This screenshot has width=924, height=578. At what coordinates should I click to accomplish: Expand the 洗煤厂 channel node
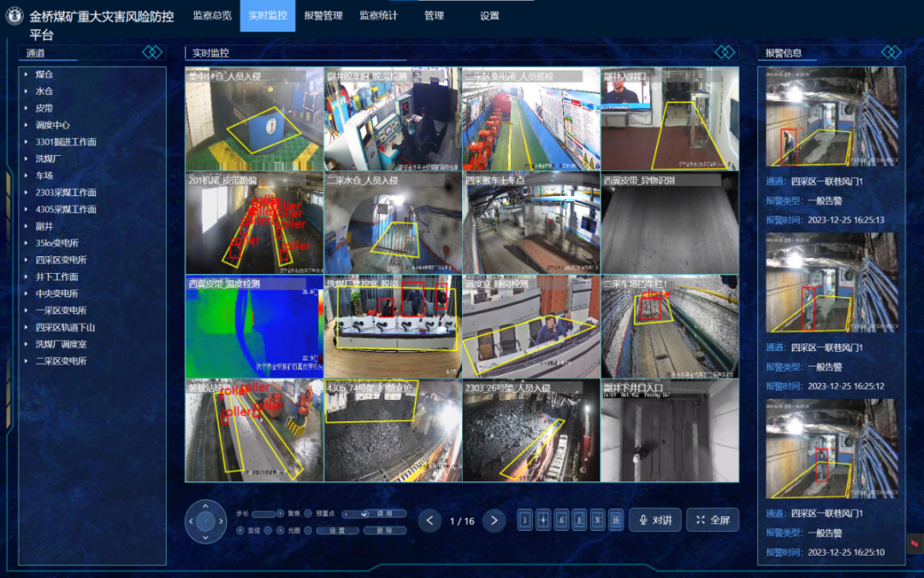click(x=26, y=158)
